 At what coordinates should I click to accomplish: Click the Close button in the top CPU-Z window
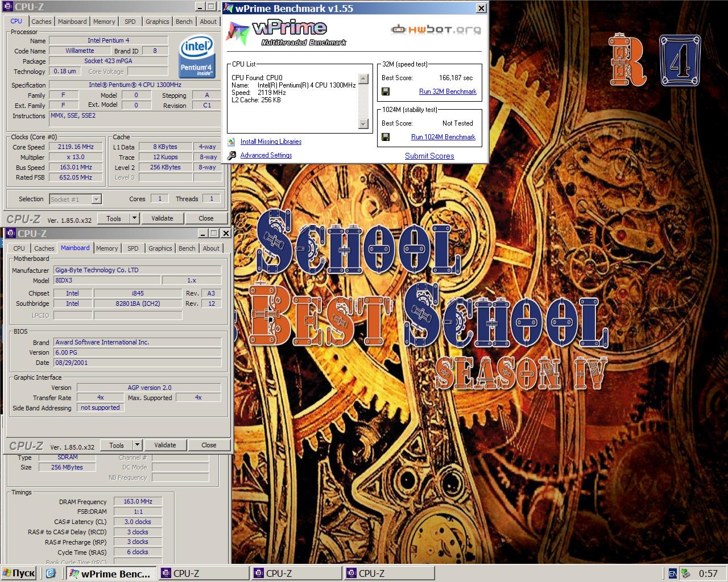point(206,218)
